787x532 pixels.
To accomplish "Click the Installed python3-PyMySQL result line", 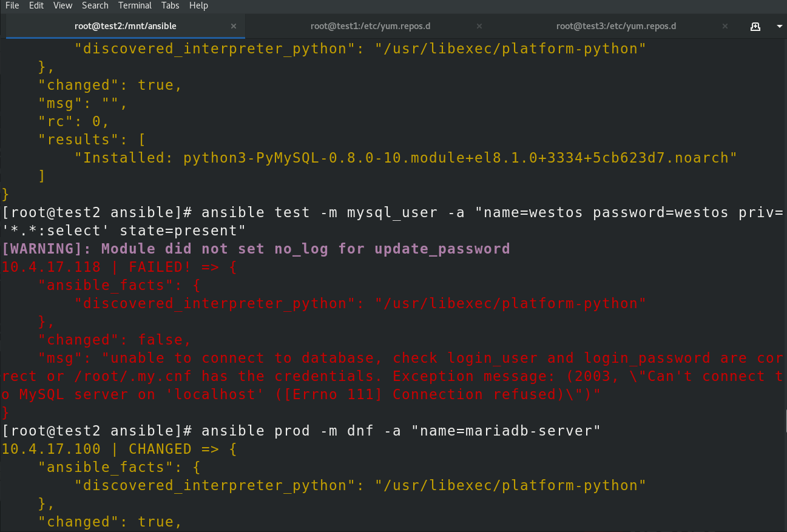I will [x=406, y=158].
